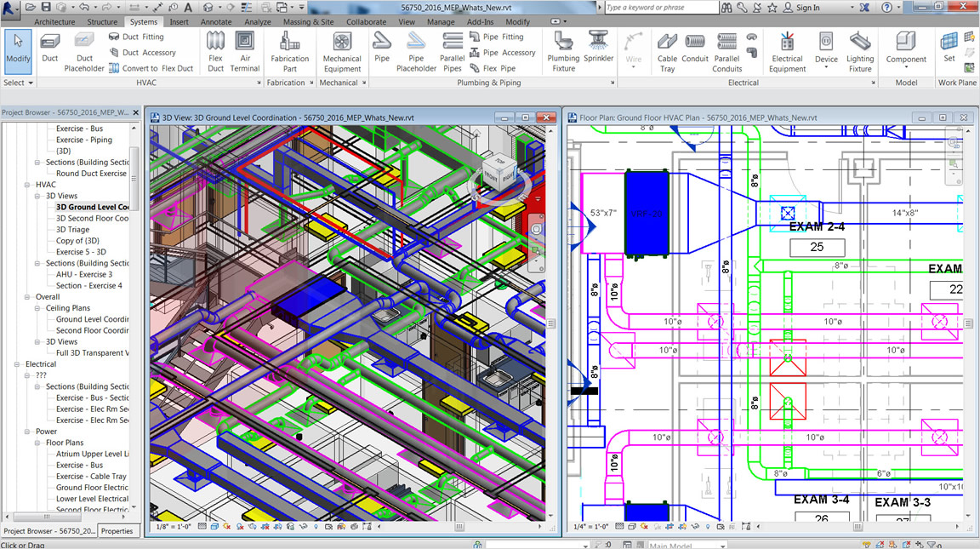Image resolution: width=980 pixels, height=549 pixels.
Task: Switch to the Annotate ribbon tab
Action: click(x=215, y=22)
